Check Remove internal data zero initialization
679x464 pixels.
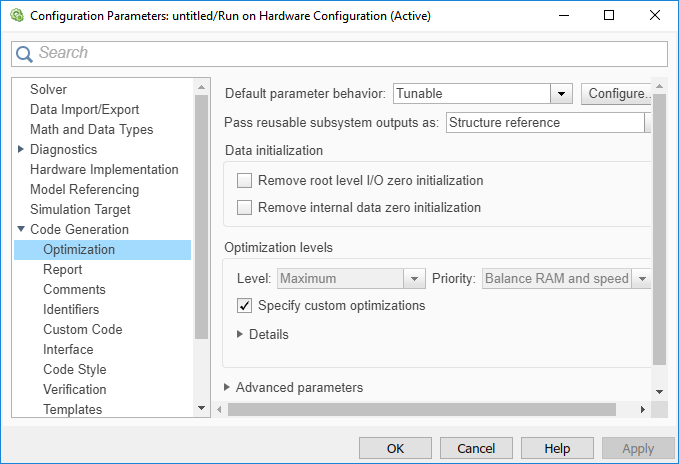[244, 208]
